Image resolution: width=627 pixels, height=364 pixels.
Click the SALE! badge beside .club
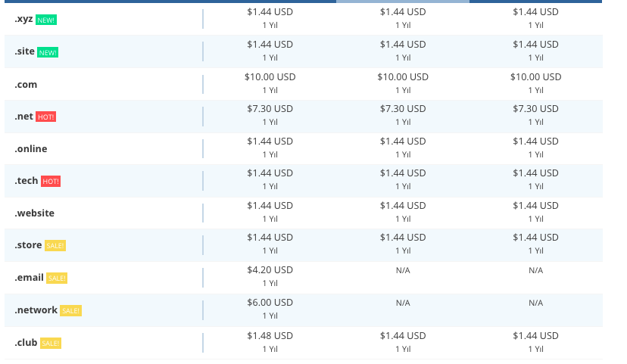point(51,344)
